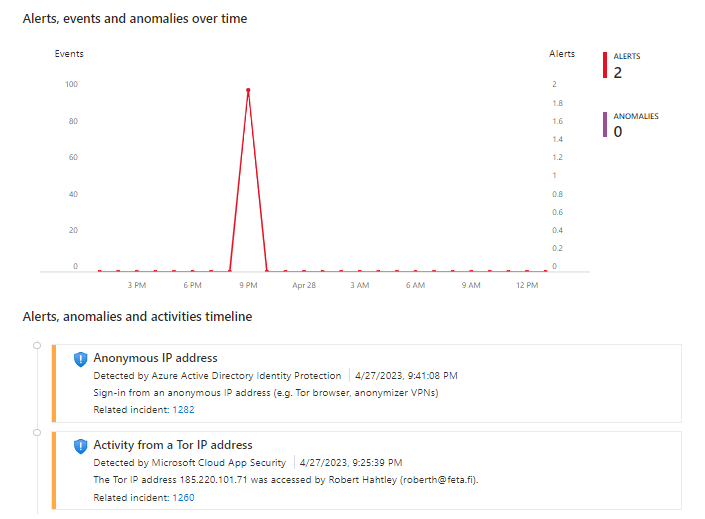Open the Activity from a Tor IP address title
The width and height of the screenshot is (705, 519).
173,445
